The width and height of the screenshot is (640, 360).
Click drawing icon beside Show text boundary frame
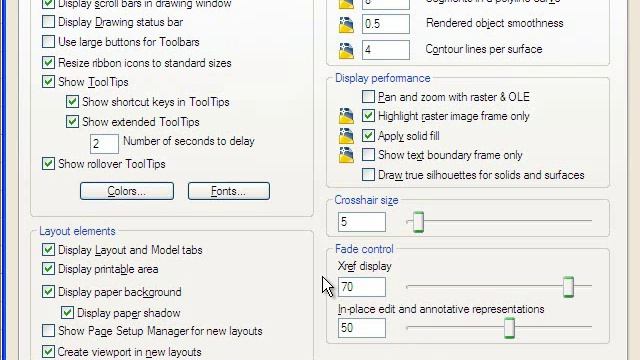[346, 155]
